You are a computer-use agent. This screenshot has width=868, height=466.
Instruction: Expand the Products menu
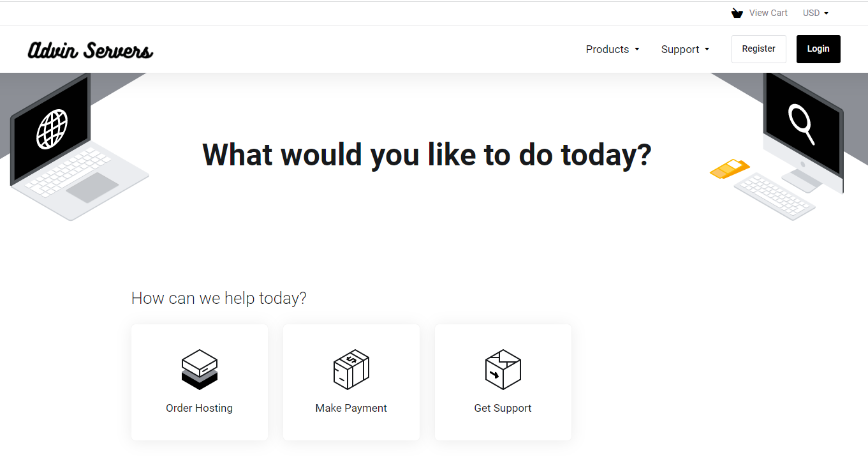click(x=612, y=49)
